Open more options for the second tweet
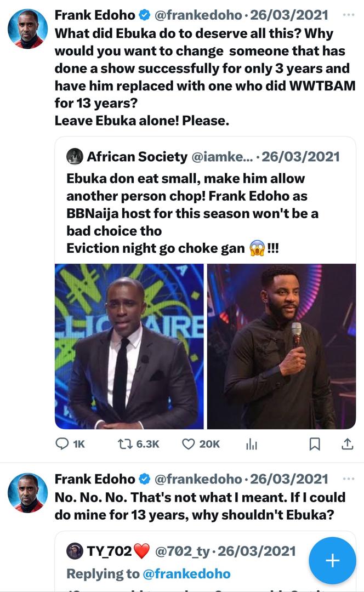Image resolution: width=364 pixels, height=592 pixels. [x=348, y=479]
